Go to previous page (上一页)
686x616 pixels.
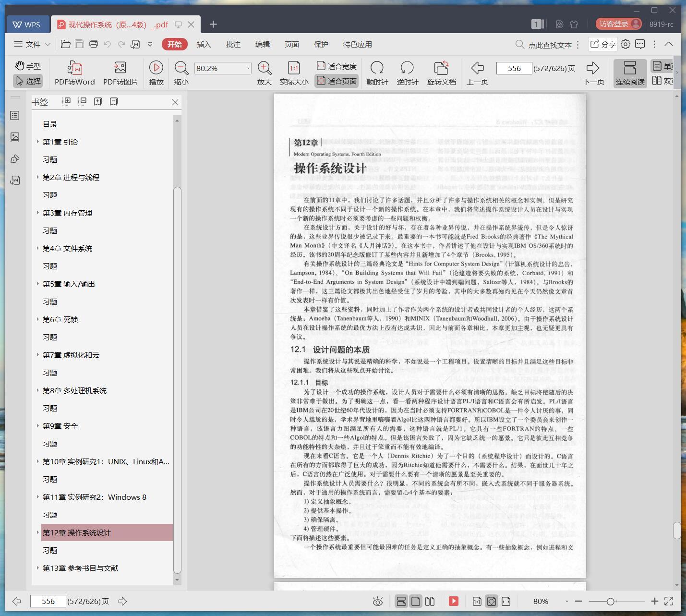(x=477, y=73)
